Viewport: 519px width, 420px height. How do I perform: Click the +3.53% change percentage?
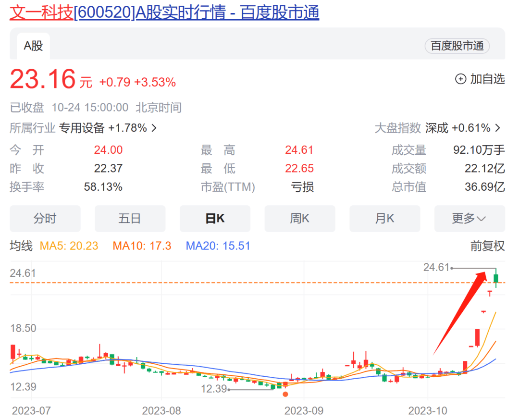point(155,82)
